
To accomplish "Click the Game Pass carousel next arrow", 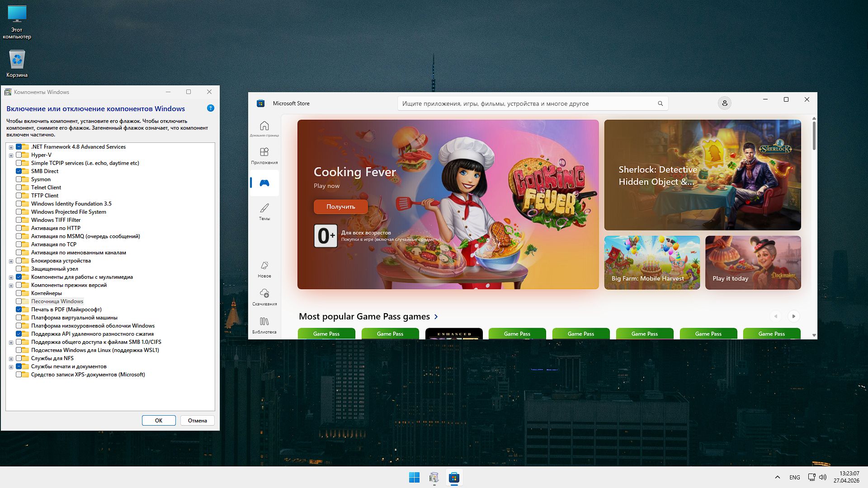I will pos(793,316).
